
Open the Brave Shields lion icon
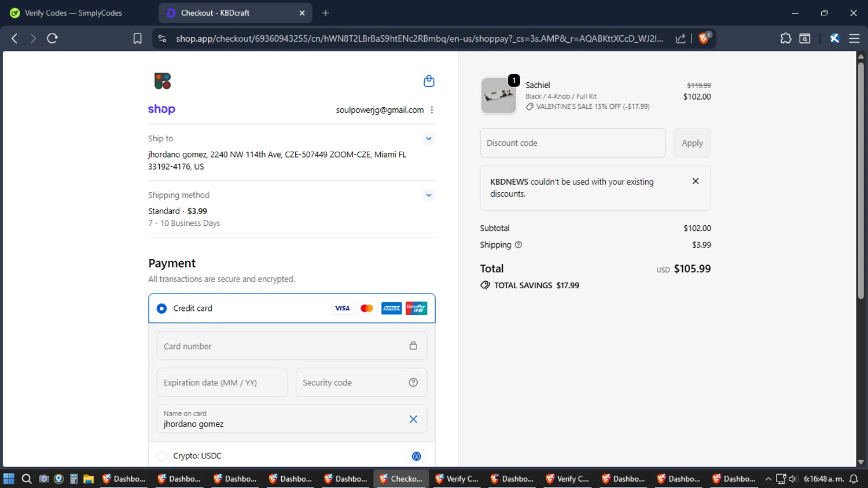pyautogui.click(x=704, y=38)
